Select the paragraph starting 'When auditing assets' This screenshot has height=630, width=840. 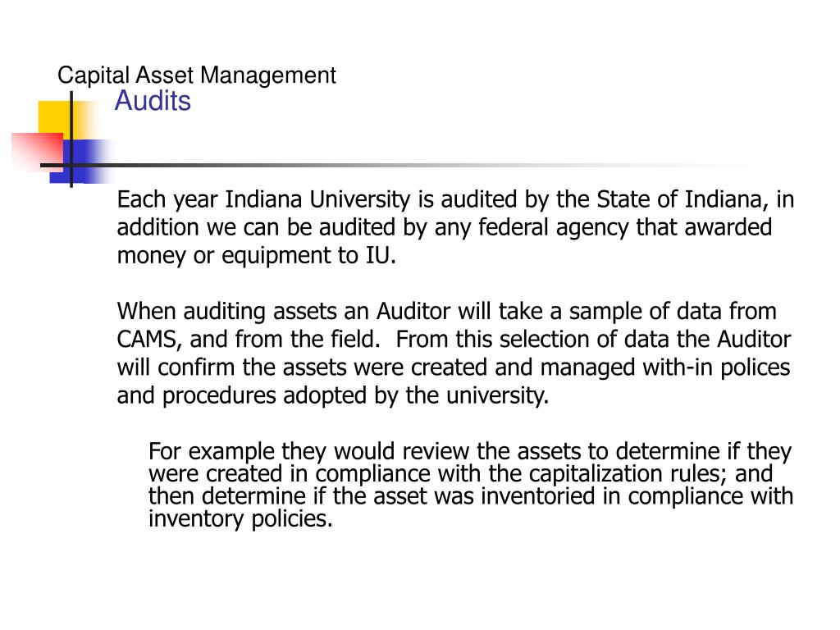454,354
